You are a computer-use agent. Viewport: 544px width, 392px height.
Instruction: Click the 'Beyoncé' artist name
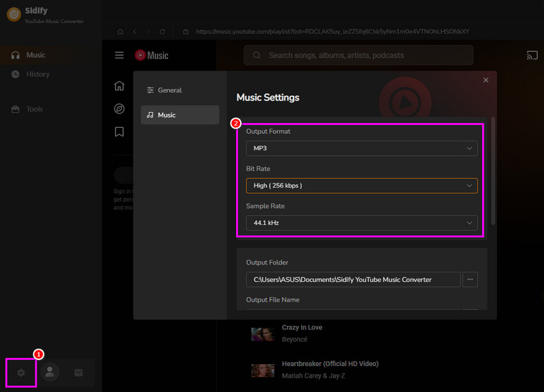(x=294, y=339)
